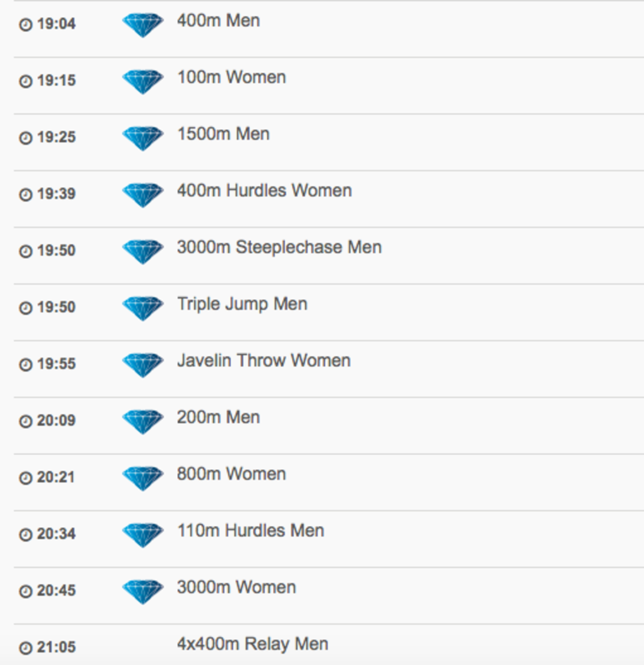Open the 4x400m Relay Men event
The height and width of the screenshot is (665, 644).
(253, 644)
